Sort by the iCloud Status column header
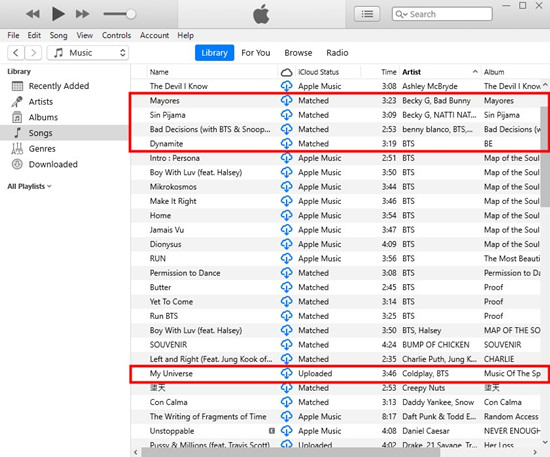Image resolution: width=550 pixels, height=457 pixels. point(318,72)
